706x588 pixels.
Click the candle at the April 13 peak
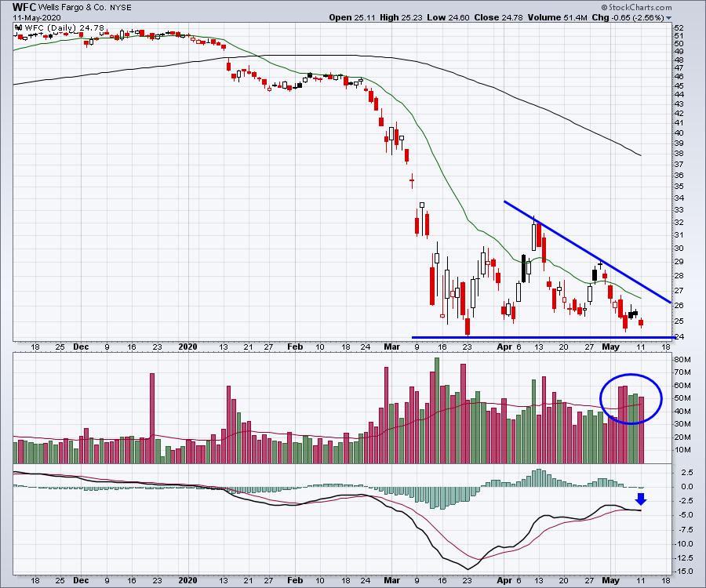[x=535, y=234]
